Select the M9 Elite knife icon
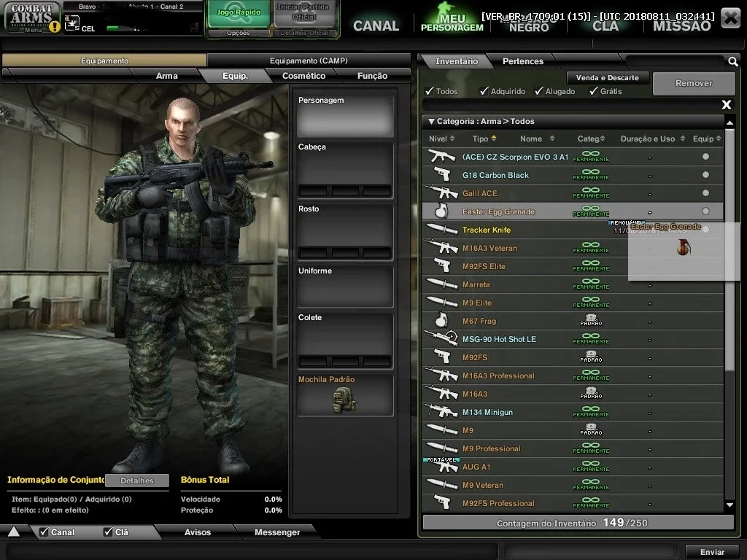This screenshot has height=560, width=747. (x=441, y=303)
